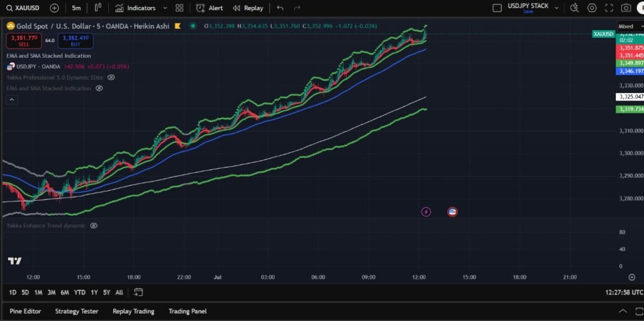This screenshot has width=644, height=321.
Task: Enter fullscreen mode
Action: [609, 8]
